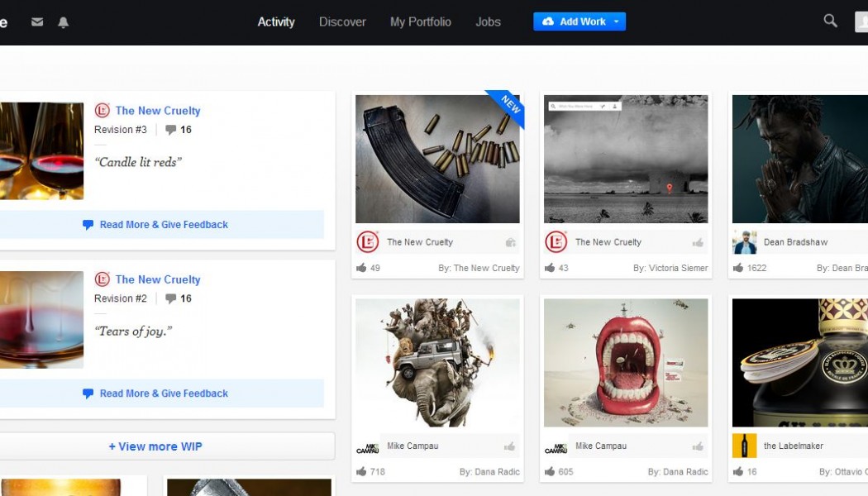
Task: Click Mike Campau avatar on elephant card
Action: (368, 446)
